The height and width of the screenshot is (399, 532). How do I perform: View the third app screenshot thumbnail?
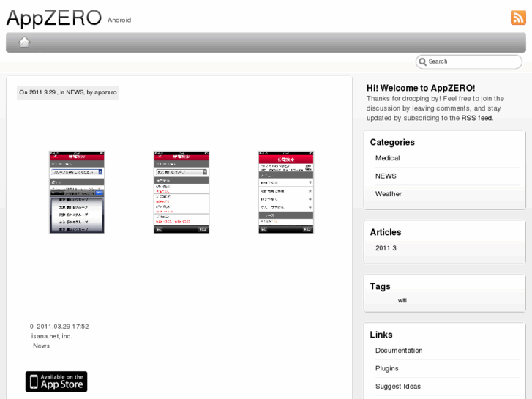pos(286,193)
